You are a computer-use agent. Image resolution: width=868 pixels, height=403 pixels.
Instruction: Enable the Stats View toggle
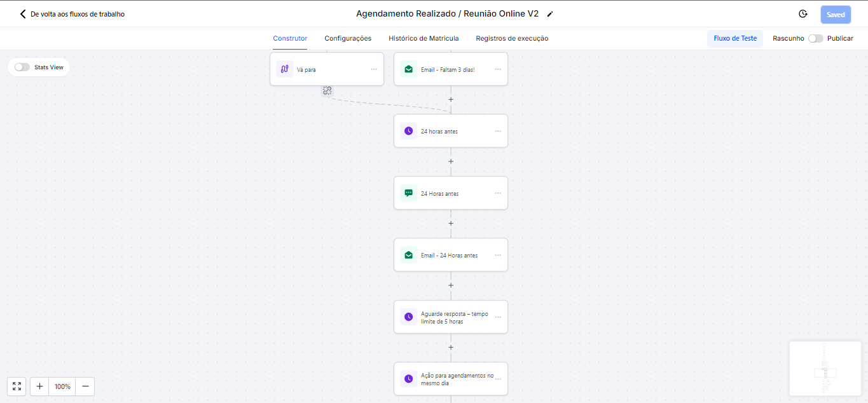(22, 67)
